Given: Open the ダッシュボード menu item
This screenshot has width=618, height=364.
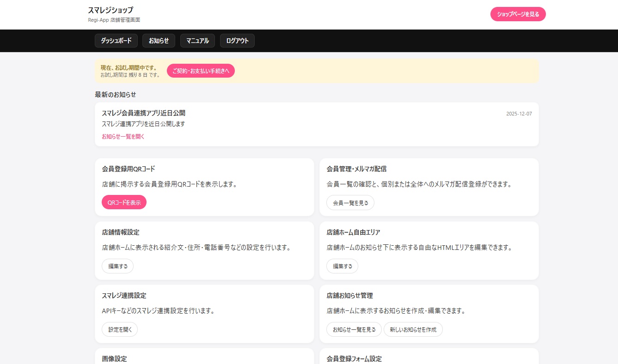Looking at the screenshot, I should 116,41.
